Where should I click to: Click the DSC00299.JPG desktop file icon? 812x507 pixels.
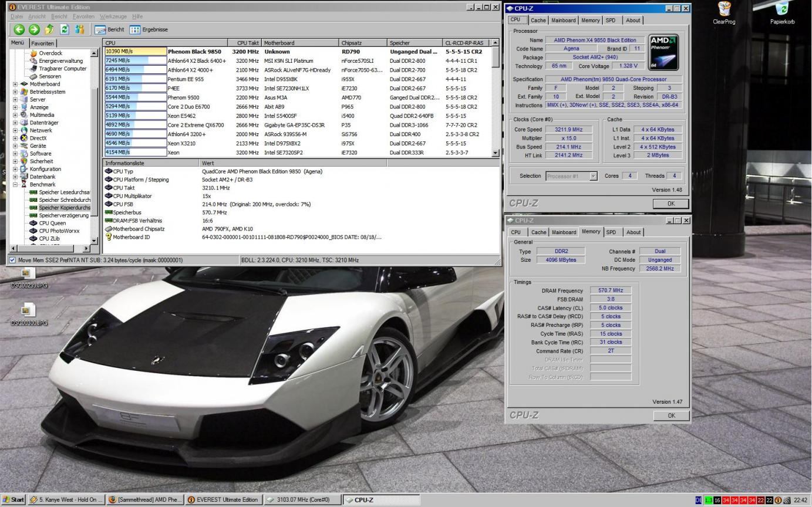pos(28,278)
